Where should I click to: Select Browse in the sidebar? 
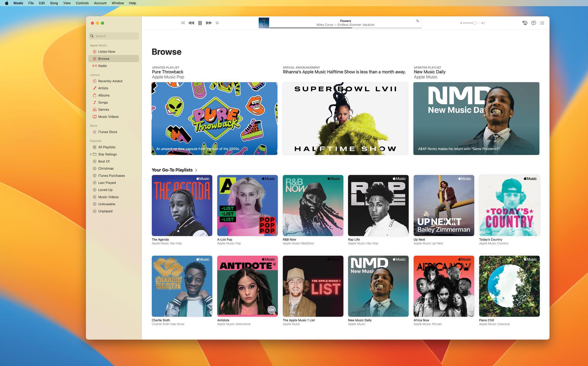point(114,59)
